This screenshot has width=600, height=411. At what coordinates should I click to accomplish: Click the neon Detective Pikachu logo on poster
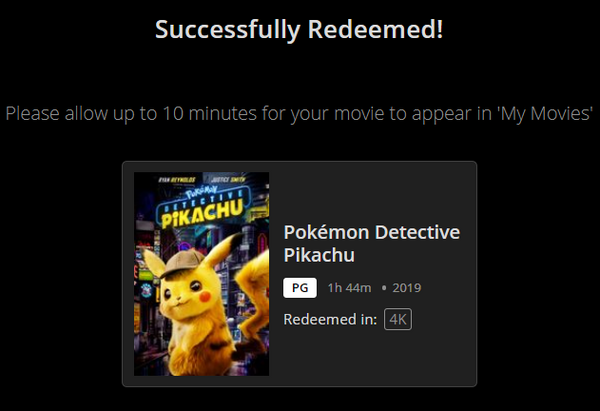pos(203,207)
